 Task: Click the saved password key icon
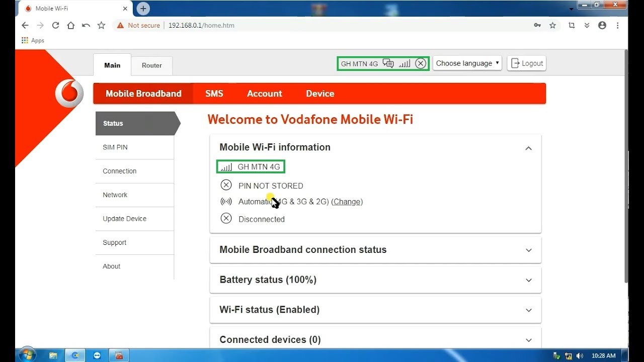[537, 25]
